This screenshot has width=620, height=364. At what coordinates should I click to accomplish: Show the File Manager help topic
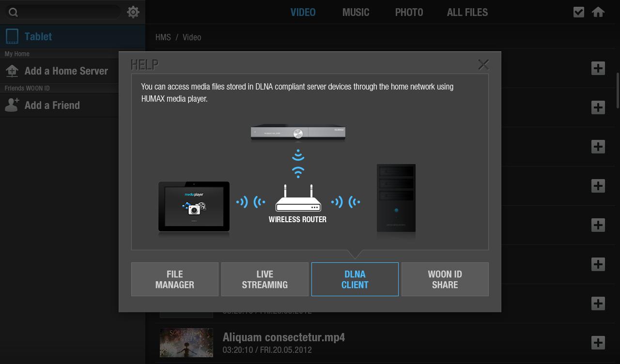coord(175,279)
